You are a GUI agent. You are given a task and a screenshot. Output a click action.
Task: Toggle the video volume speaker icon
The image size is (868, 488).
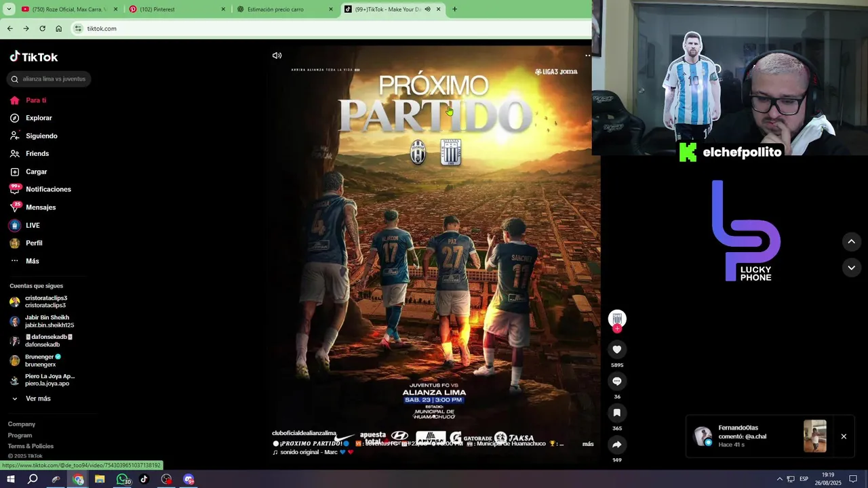point(277,56)
